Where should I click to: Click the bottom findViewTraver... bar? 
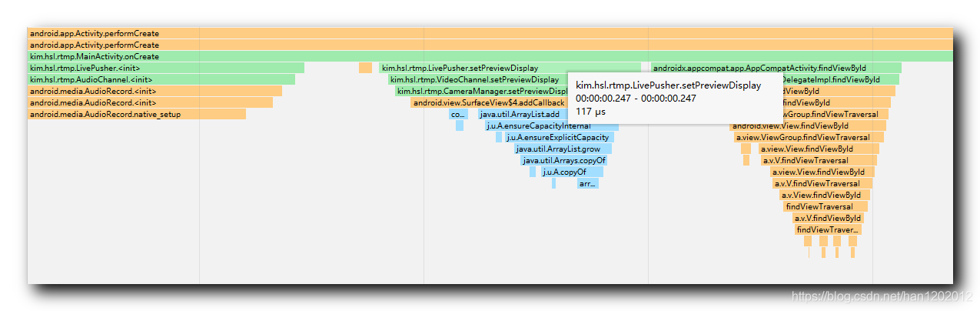(x=829, y=229)
